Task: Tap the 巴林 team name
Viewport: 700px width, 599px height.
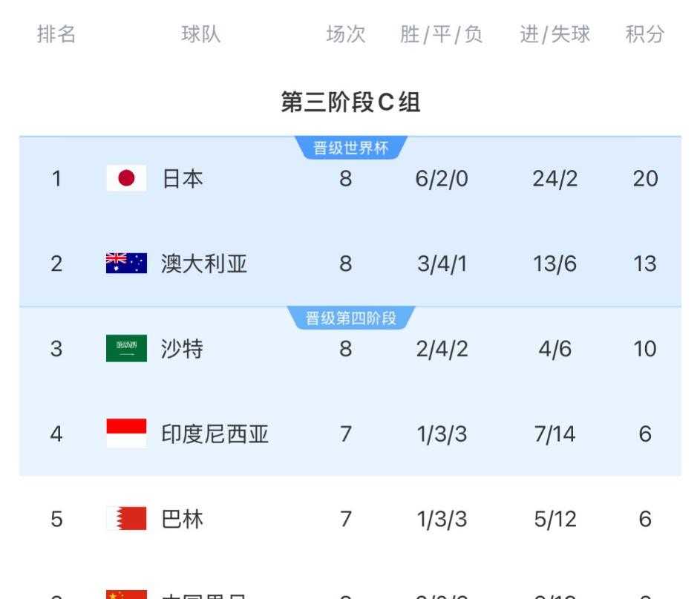Action: pyautogui.click(x=183, y=518)
